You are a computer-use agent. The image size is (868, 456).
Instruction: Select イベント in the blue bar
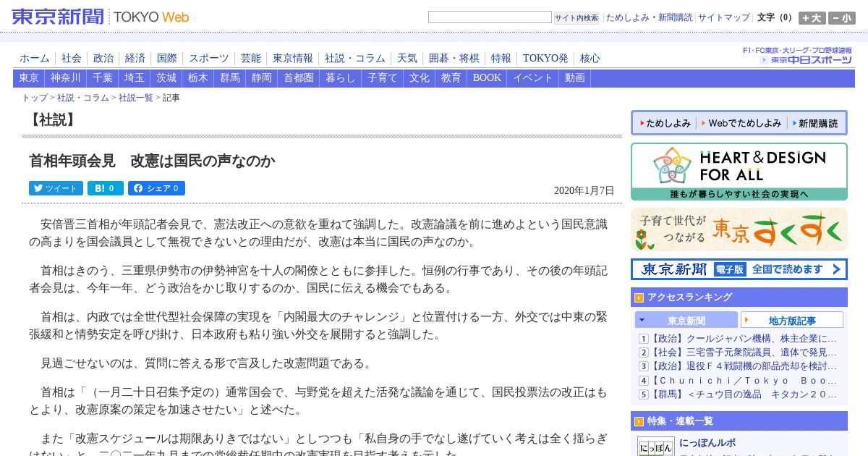tap(533, 78)
